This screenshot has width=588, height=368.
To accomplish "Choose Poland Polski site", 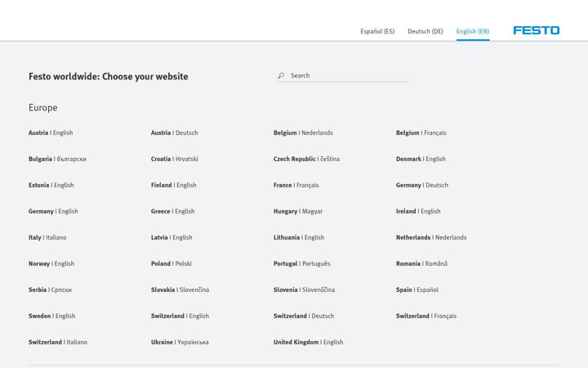I will click(x=171, y=263).
